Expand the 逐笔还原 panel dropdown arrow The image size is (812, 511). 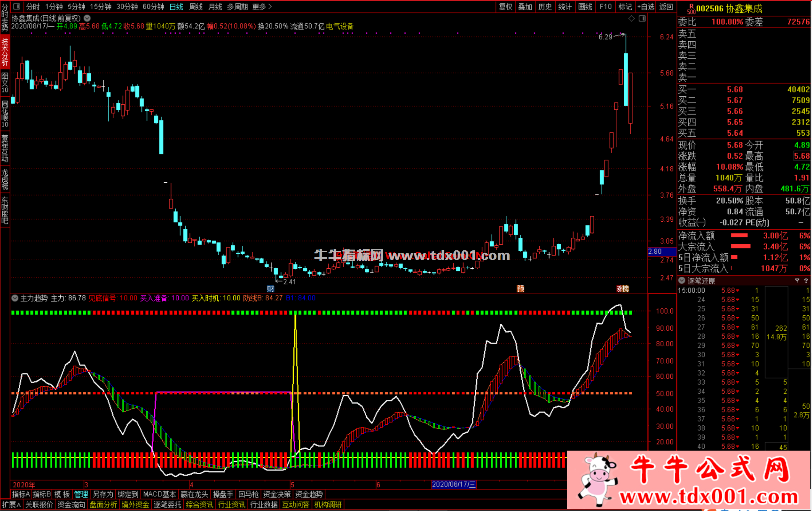tap(682, 281)
